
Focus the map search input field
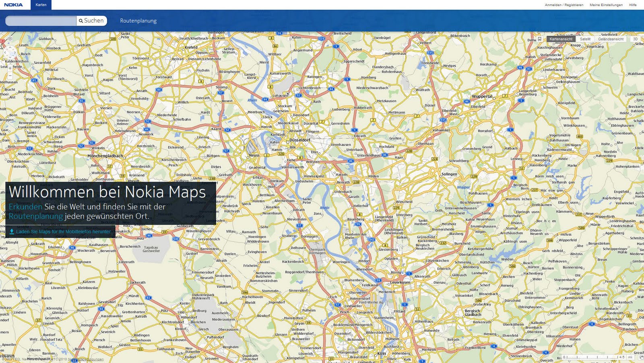click(x=41, y=21)
